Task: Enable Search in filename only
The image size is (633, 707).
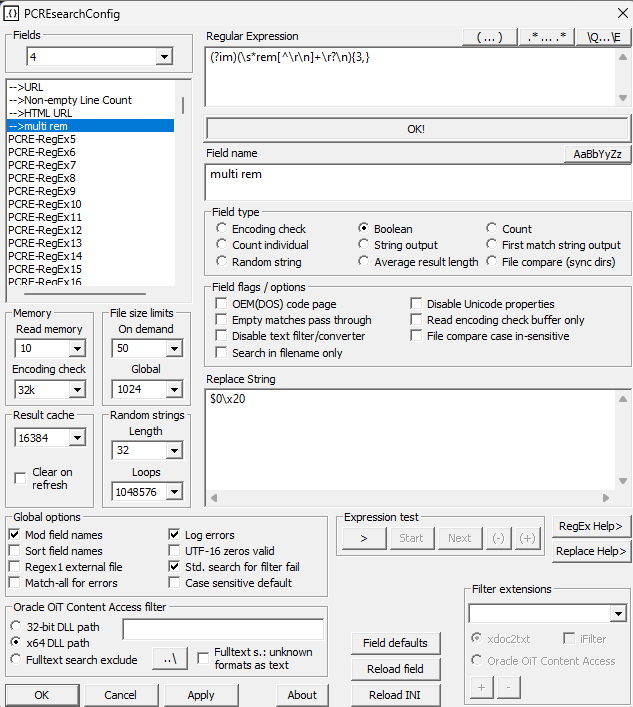Action: pos(221,353)
